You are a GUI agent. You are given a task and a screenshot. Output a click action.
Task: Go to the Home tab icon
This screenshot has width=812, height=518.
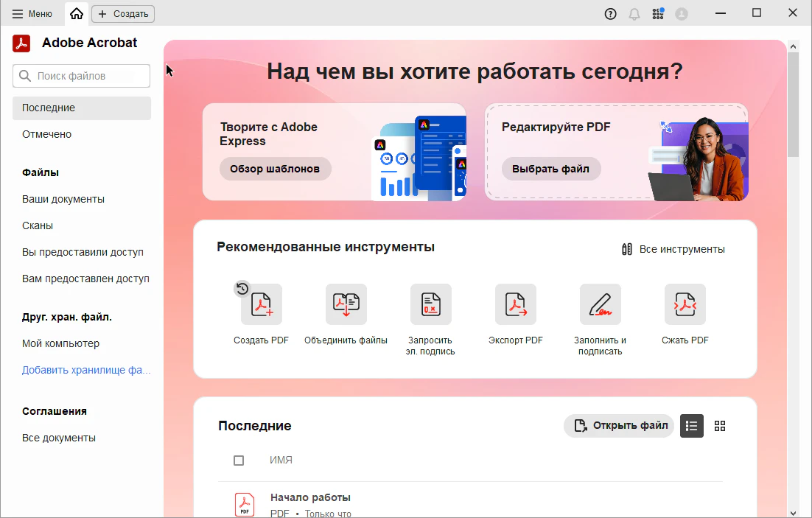(x=77, y=13)
